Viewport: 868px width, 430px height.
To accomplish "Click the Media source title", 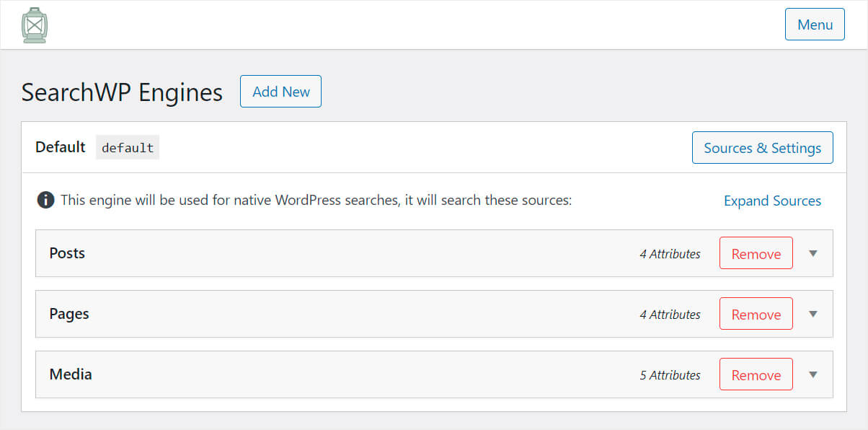I will tap(71, 374).
